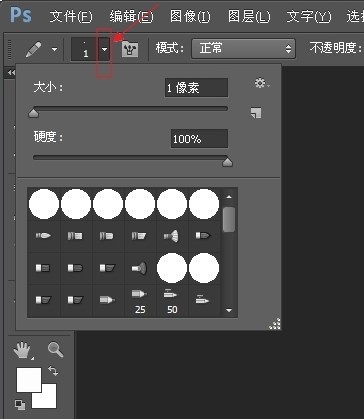Image resolution: width=364 pixels, height=419 pixels.
Task: Open the 模式 dropdown showing 正常
Action: point(243,49)
